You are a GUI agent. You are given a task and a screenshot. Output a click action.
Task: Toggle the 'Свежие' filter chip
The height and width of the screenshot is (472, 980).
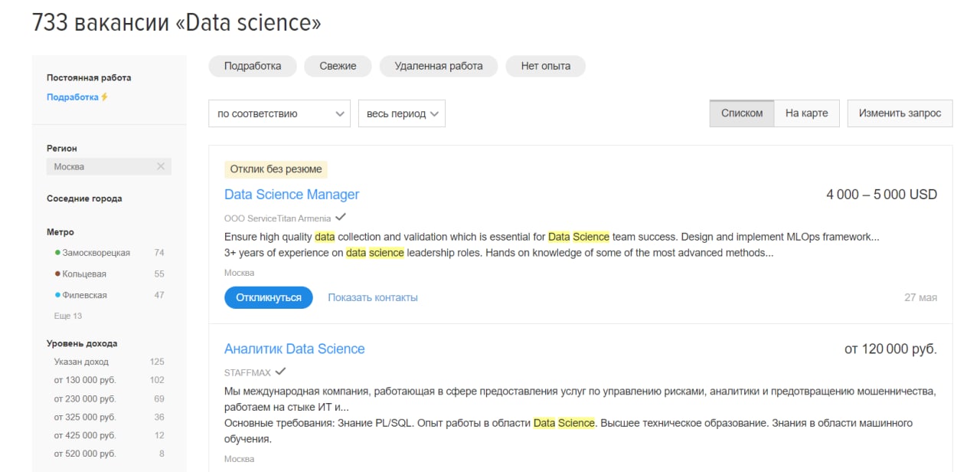338,66
